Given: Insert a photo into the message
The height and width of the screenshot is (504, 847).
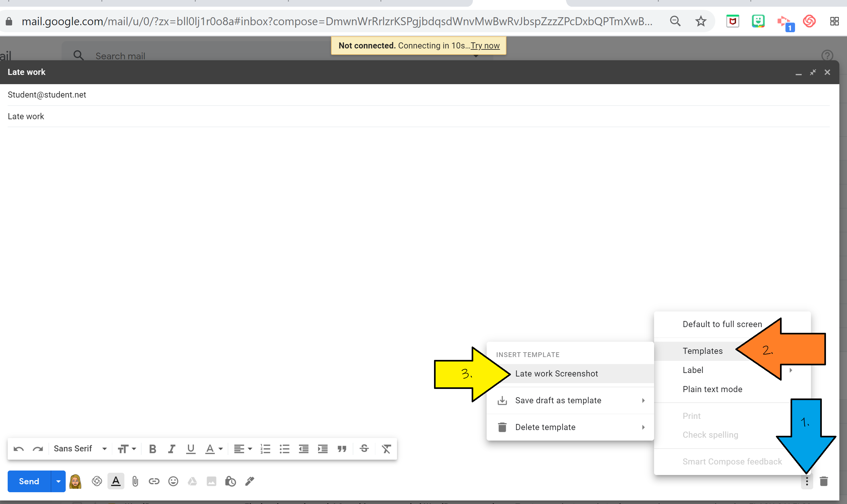Looking at the screenshot, I should 212,481.
